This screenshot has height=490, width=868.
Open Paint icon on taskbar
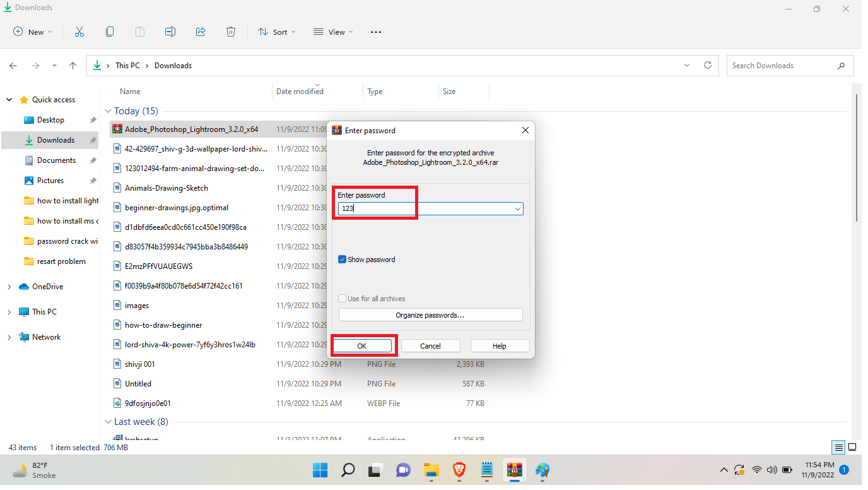coord(542,470)
